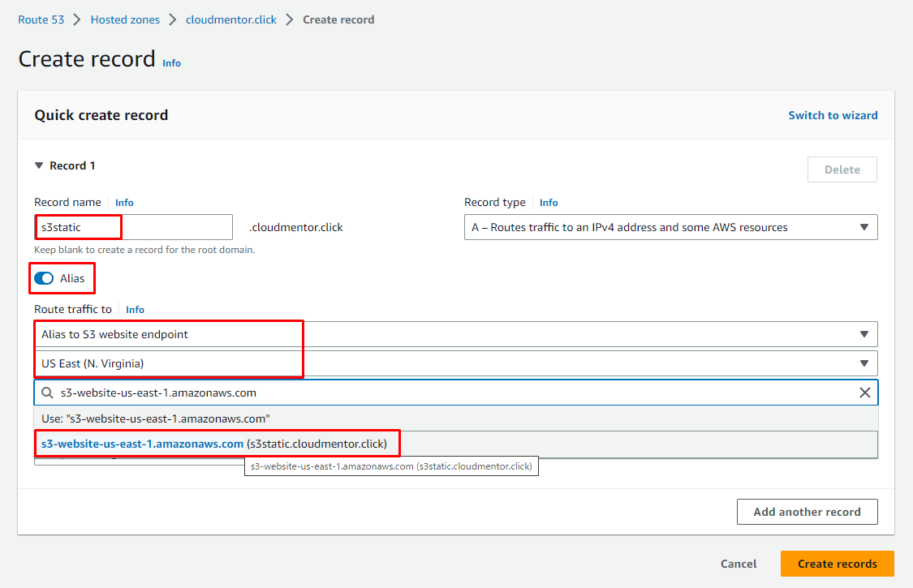Select s3-website-us-east-1.amazonaws.com (s3static.cloudmentor.click) suggestion
The height and width of the screenshot is (588, 913).
click(214, 444)
